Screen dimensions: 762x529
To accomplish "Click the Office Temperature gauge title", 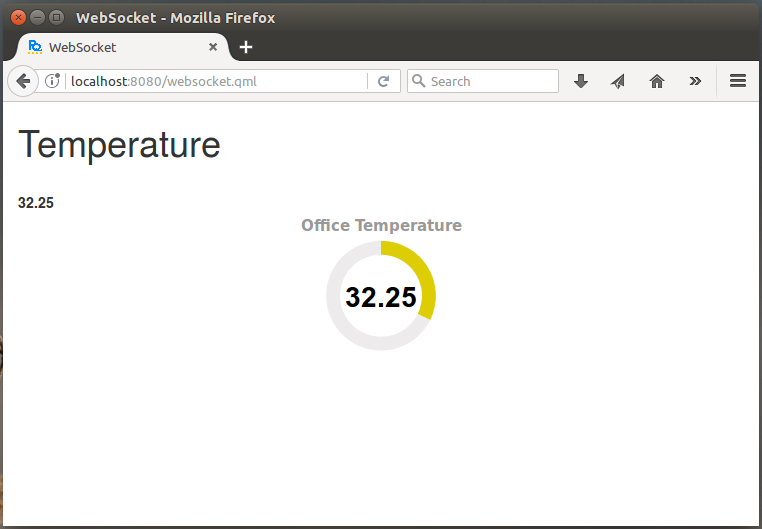I will [x=381, y=225].
